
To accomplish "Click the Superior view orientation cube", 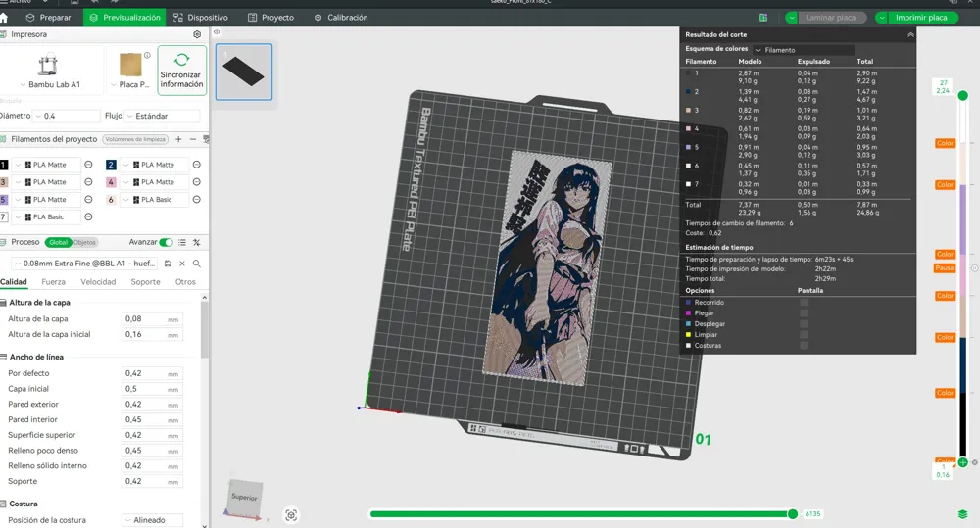I will (x=244, y=498).
